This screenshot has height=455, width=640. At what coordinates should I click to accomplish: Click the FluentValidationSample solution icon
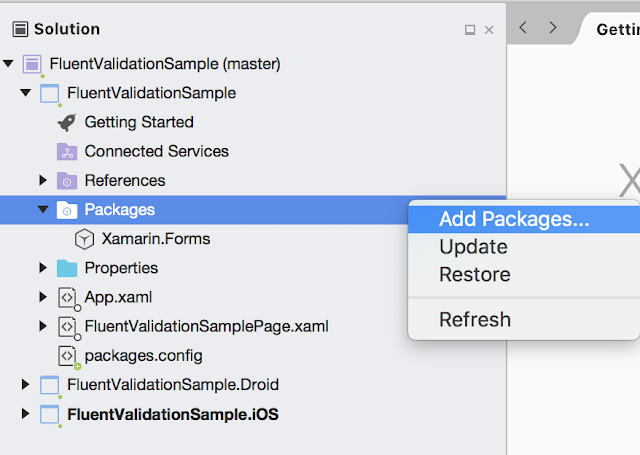pyautogui.click(x=32, y=64)
